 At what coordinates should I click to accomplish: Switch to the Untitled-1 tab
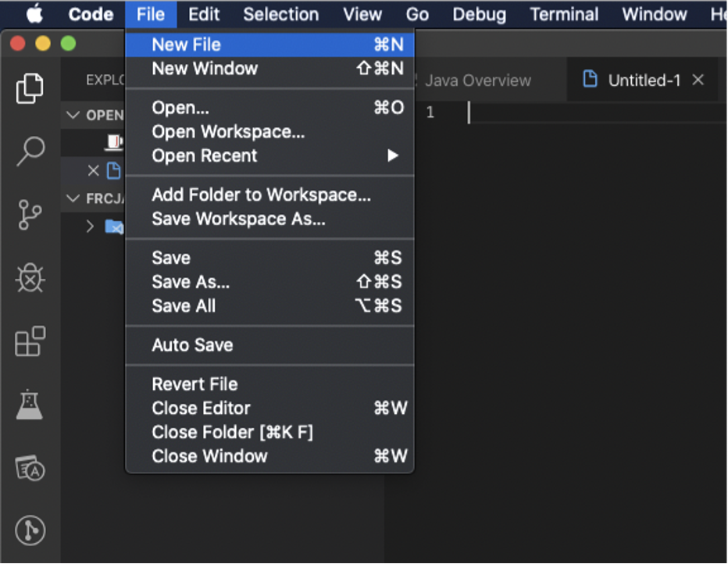click(x=644, y=80)
